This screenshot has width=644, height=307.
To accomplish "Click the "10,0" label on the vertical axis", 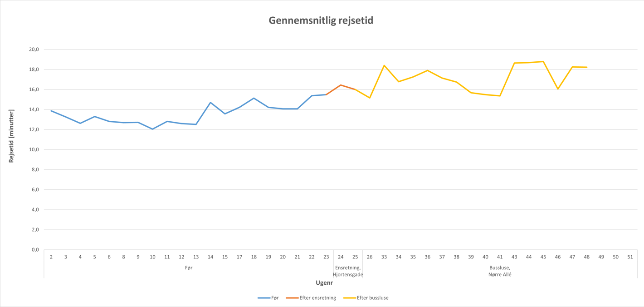I will [x=34, y=150].
